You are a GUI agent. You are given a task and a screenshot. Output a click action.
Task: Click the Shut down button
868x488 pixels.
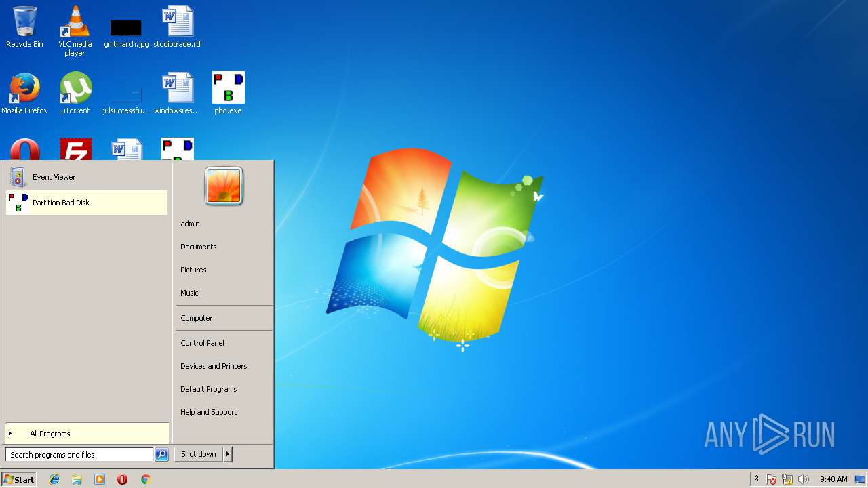coord(199,454)
